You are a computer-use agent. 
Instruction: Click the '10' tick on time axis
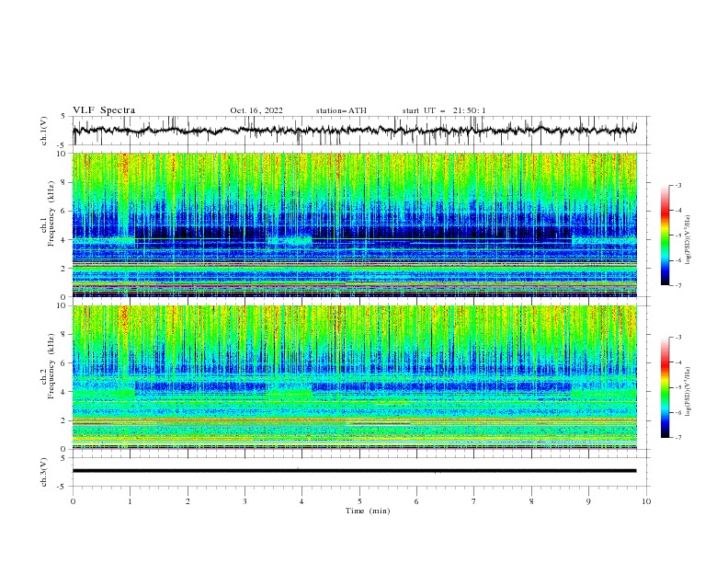pos(646,501)
